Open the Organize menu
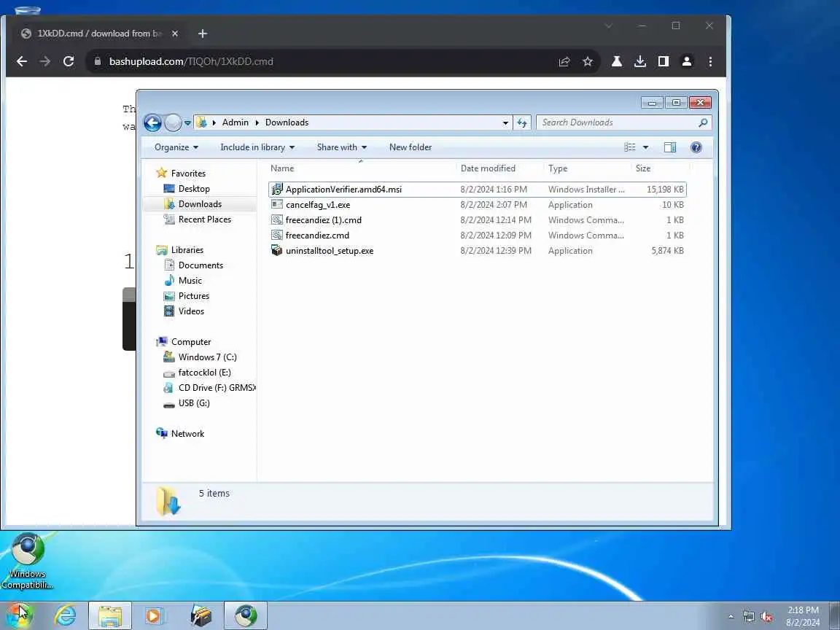Viewport: 840px width, 630px height. pyautogui.click(x=176, y=147)
